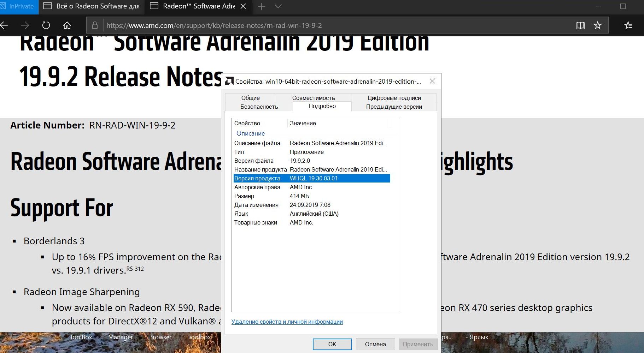Click the lock icon in address bar
Screen dimensions: 644x353
coord(95,25)
